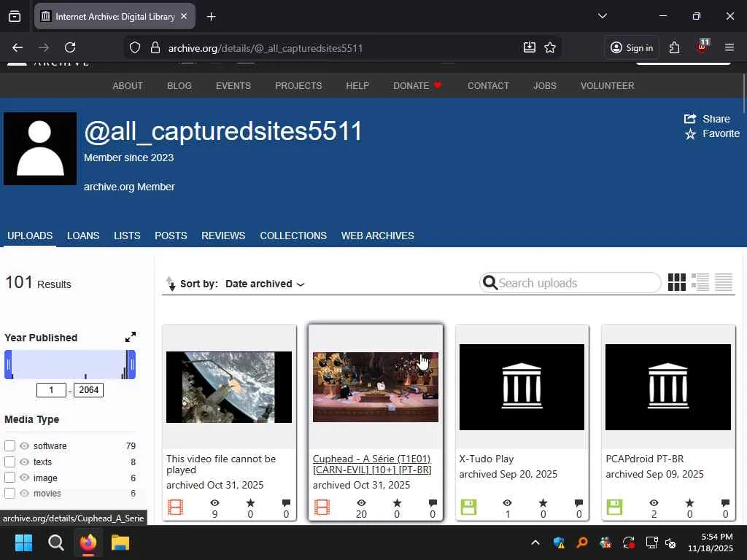This screenshot has width=747, height=560.
Task: Toggle eye icon next to image
Action: pyautogui.click(x=24, y=478)
